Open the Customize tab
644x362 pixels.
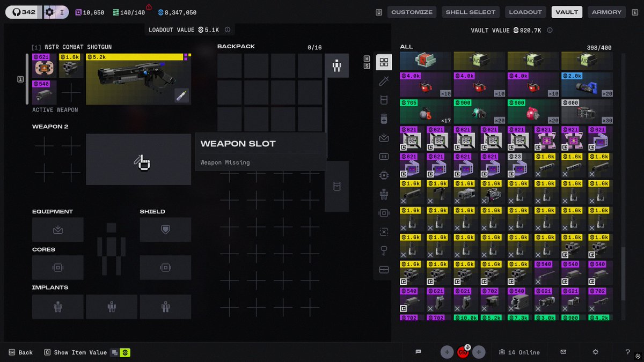[x=412, y=12]
